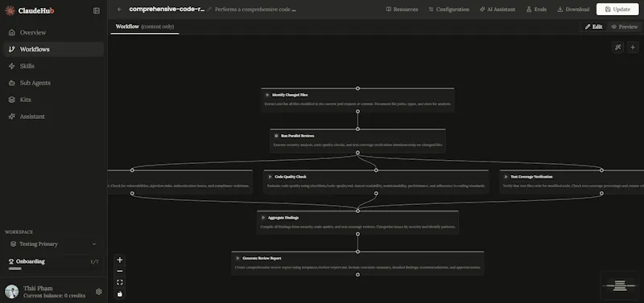Screen dimensions: 644x303
Task: Toggle the canvas lock
Action: (119, 293)
